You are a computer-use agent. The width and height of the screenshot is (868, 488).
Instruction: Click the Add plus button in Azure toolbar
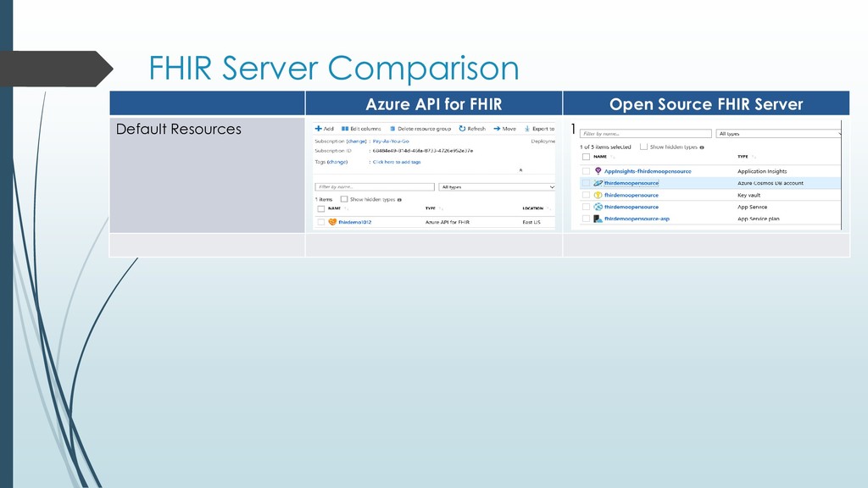[x=324, y=129]
